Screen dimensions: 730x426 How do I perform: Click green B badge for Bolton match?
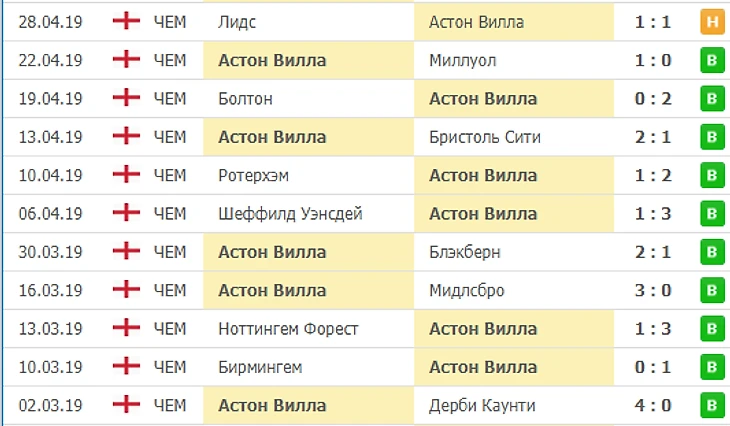(x=711, y=99)
